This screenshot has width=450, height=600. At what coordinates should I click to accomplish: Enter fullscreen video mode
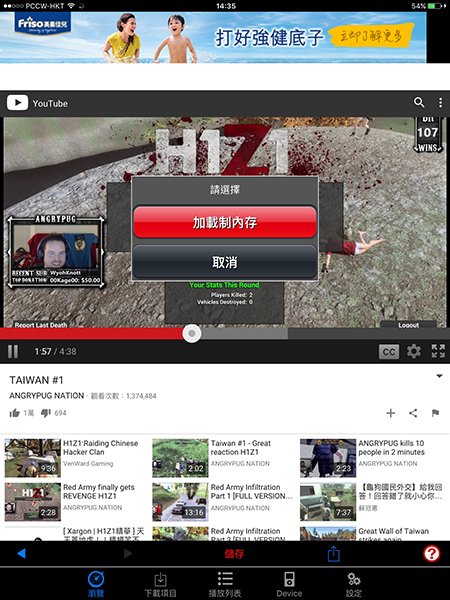pos(438,351)
